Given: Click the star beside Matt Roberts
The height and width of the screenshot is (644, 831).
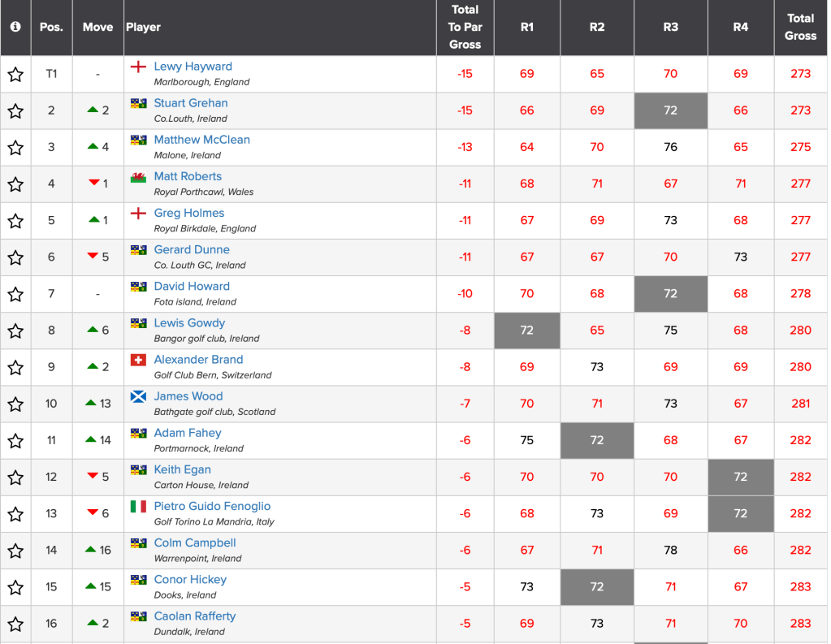Looking at the screenshot, I should pyautogui.click(x=15, y=184).
